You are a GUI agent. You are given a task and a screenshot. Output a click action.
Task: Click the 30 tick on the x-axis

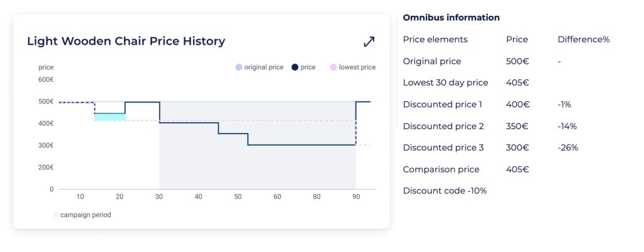159,197
